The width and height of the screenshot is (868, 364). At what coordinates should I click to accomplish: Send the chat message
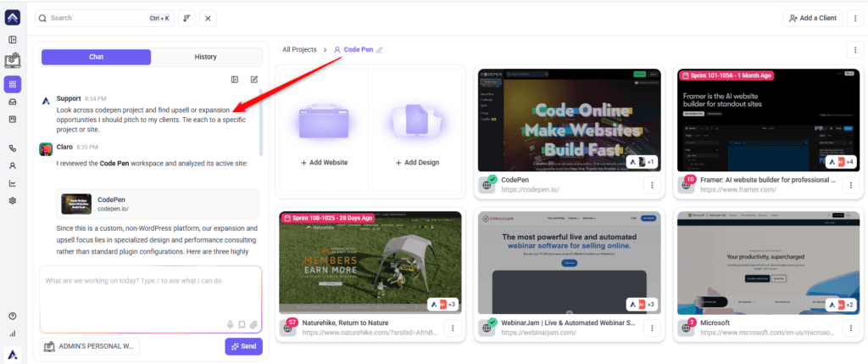tap(243, 346)
